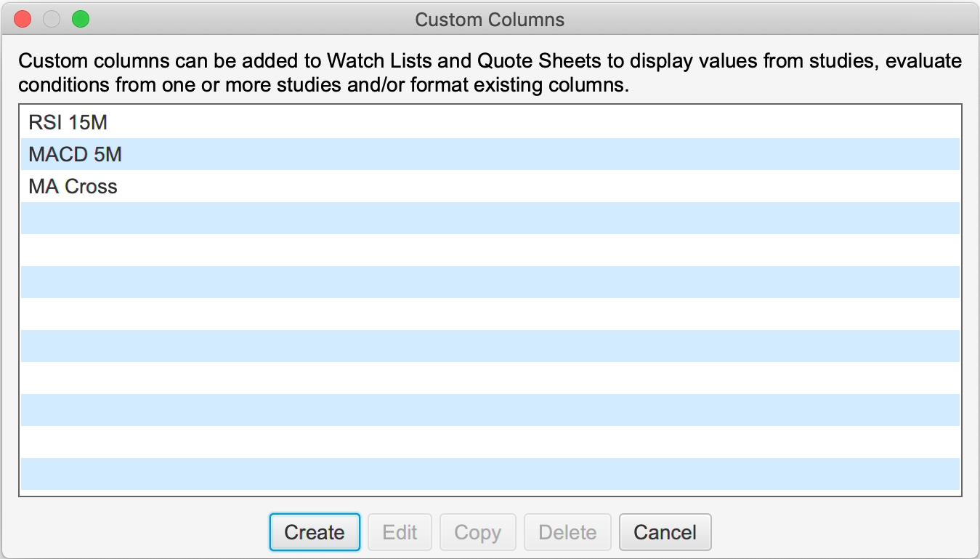Click the Delete button
The image size is (980, 559).
click(x=567, y=532)
